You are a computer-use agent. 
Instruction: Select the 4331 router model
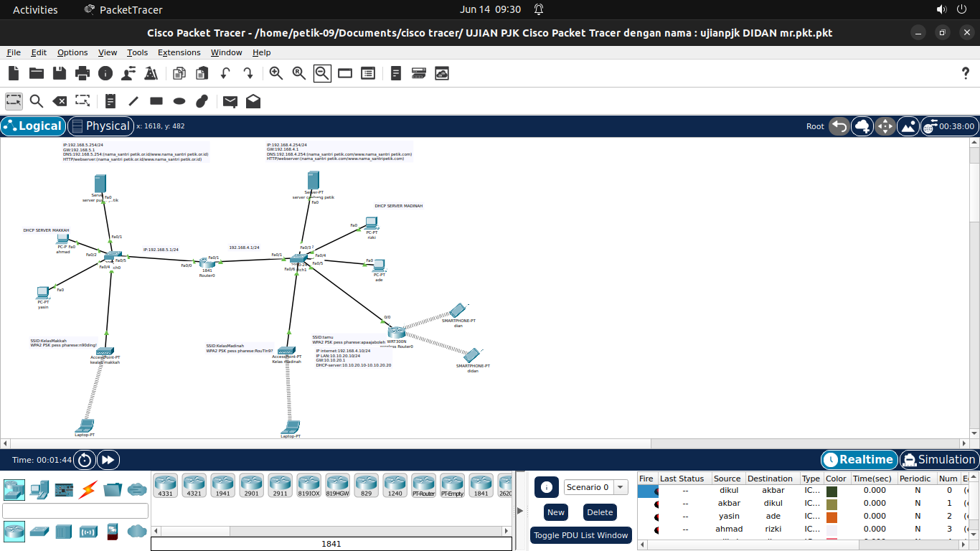(x=165, y=486)
